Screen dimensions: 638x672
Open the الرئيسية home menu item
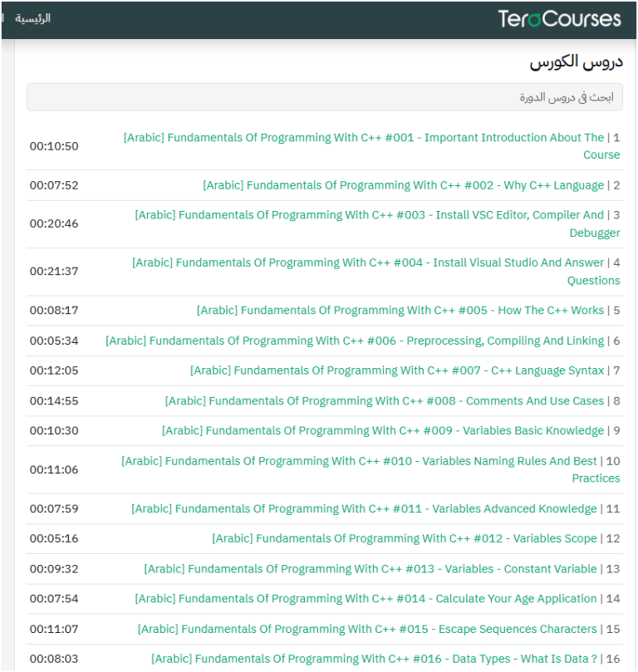coord(33,18)
